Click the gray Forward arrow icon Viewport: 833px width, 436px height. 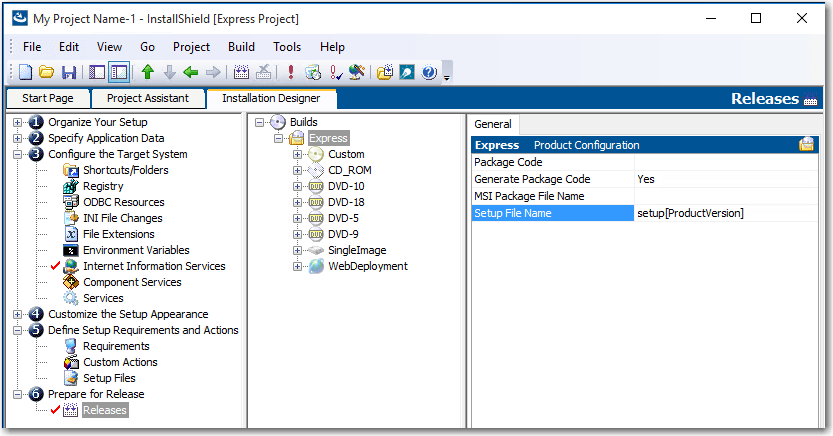[213, 72]
